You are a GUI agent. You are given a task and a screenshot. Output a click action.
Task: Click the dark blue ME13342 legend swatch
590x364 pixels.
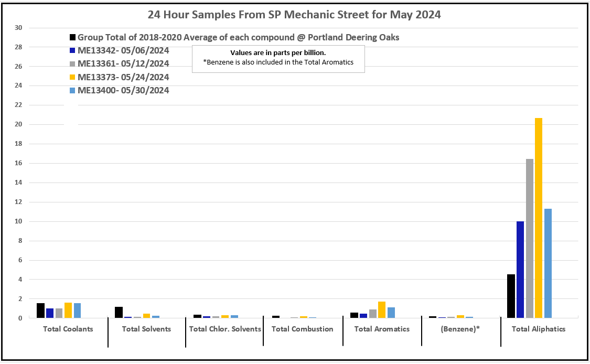(x=73, y=51)
